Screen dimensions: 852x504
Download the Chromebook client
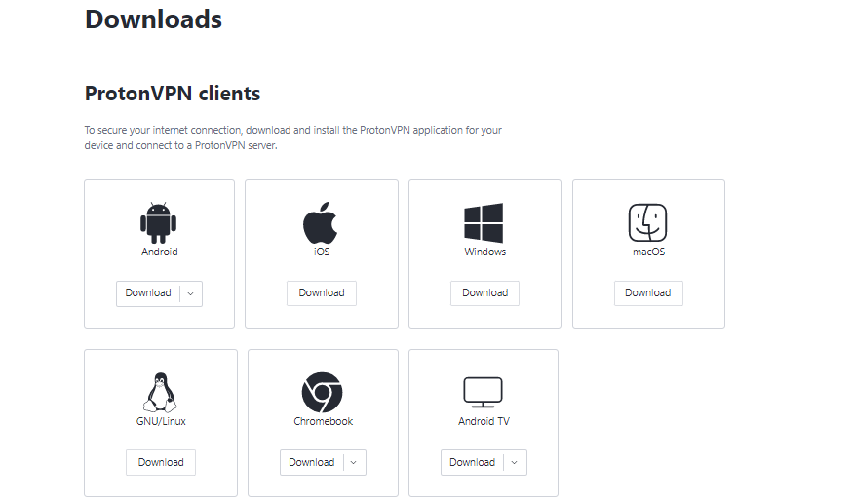pyautogui.click(x=311, y=463)
